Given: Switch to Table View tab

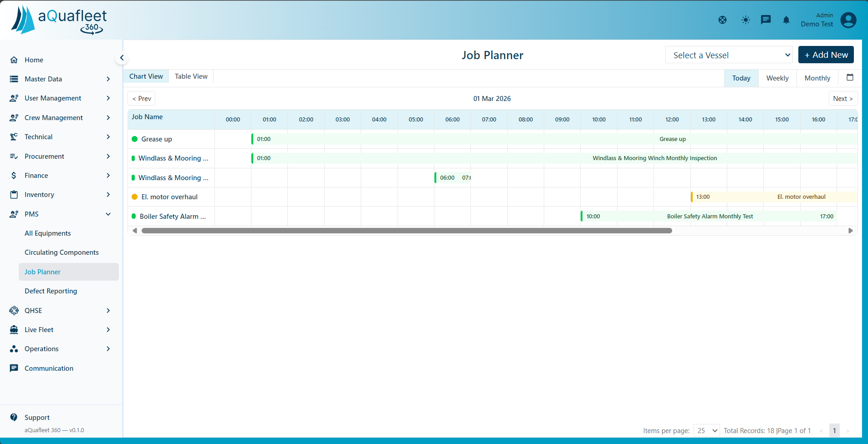Looking at the screenshot, I should click(x=191, y=76).
